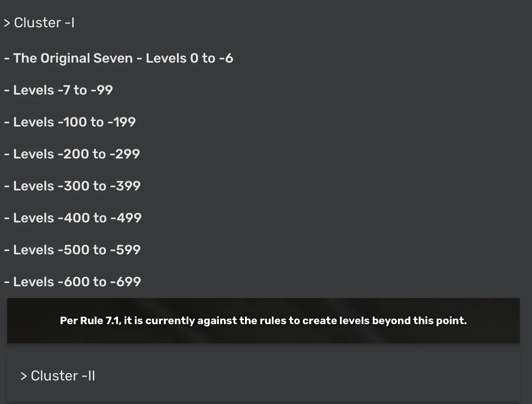Select Levels -400 to -499
Screen dimensions: 532x404
click(73, 218)
